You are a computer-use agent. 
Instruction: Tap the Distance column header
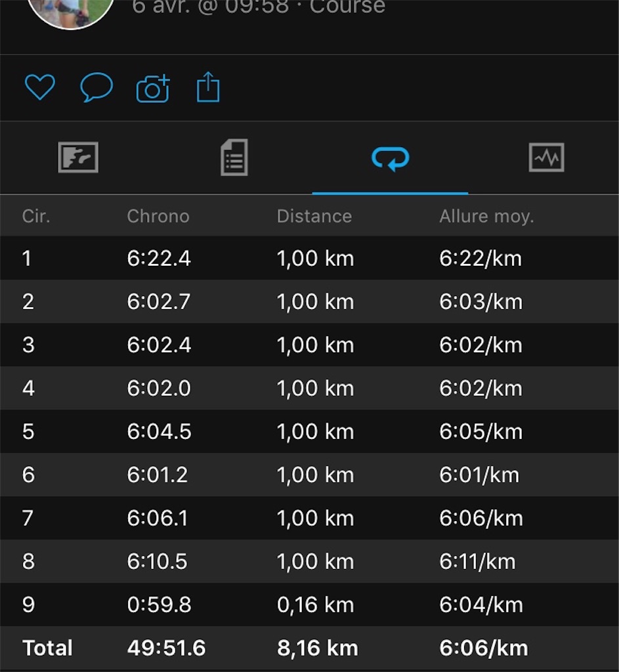314,216
